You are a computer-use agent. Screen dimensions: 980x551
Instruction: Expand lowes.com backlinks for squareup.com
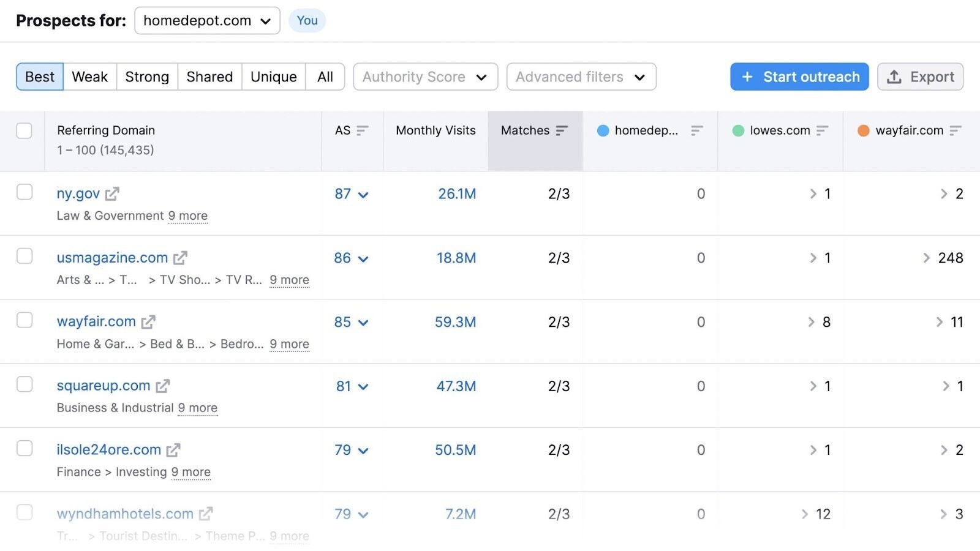pyautogui.click(x=813, y=386)
